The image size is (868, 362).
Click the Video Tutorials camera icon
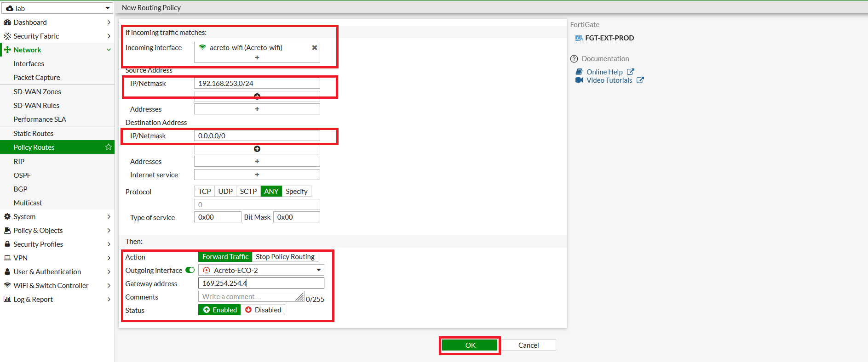click(579, 80)
